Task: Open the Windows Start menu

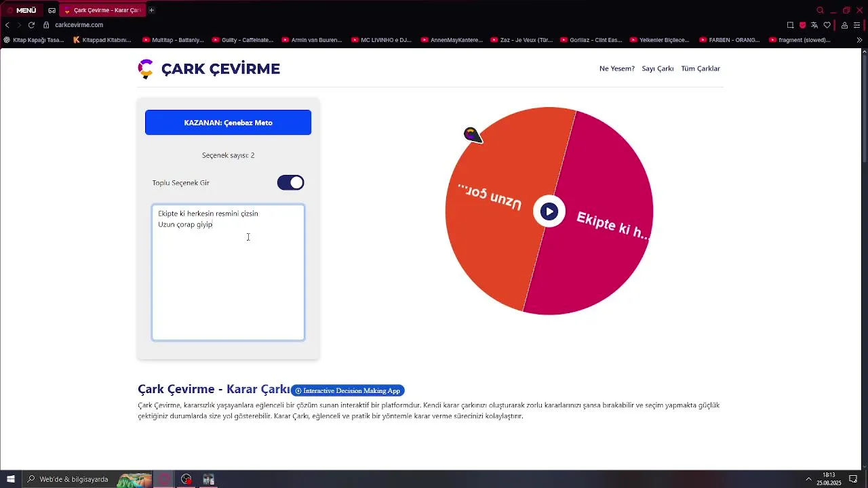Action: (11, 479)
